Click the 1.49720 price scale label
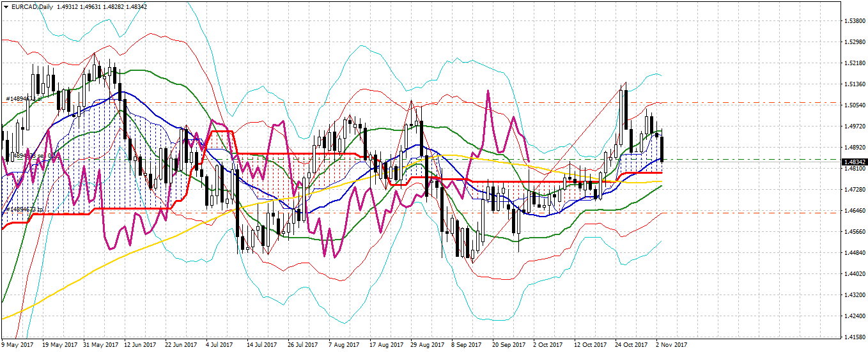 (x=854, y=126)
